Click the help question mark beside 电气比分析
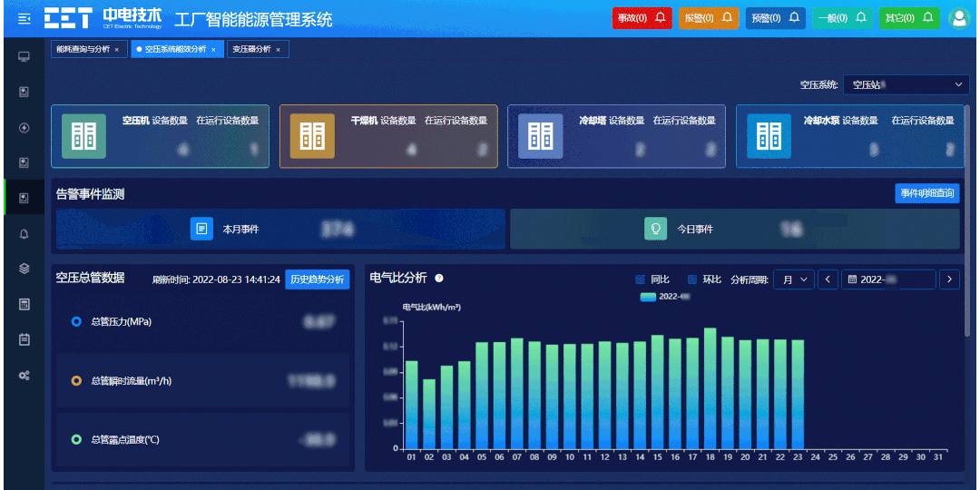Image resolution: width=980 pixels, height=490 pixels. coord(439,279)
